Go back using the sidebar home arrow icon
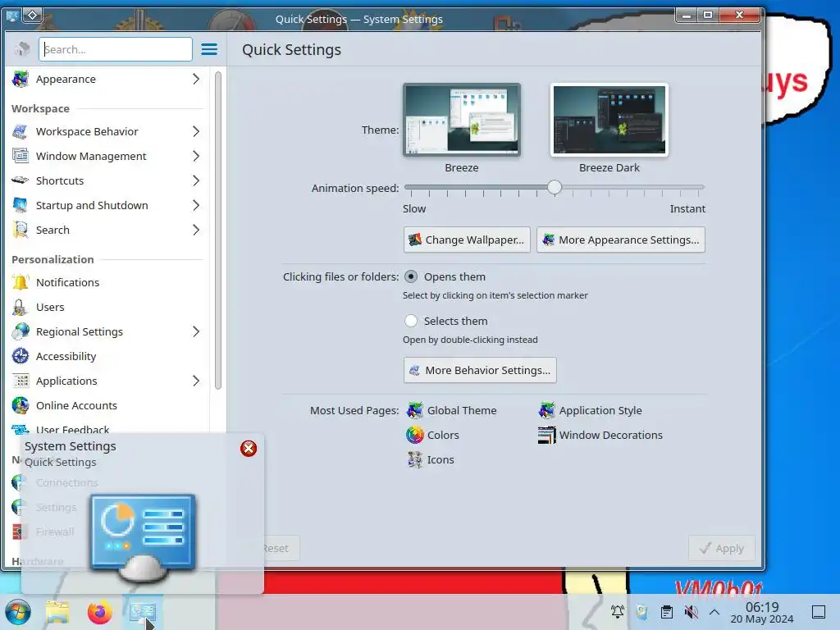This screenshot has height=630, width=840. [22, 49]
